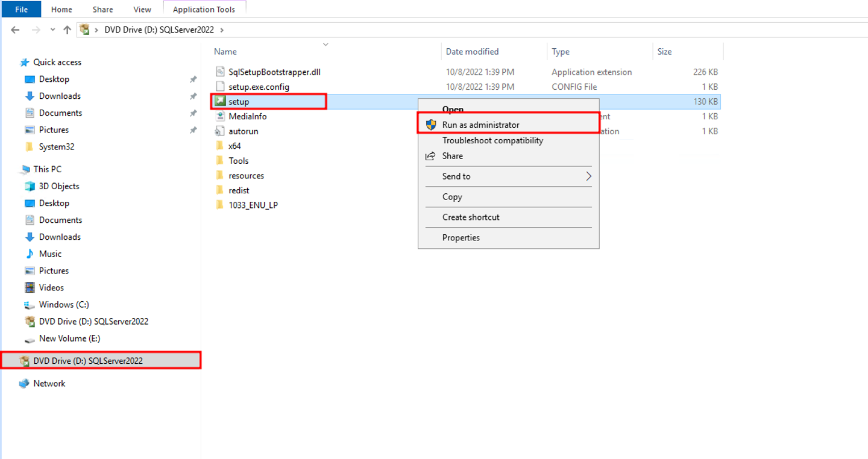Image resolution: width=868 pixels, height=459 pixels.
Task: Select the 1033_ENU_LP folder icon
Action: coord(220,205)
